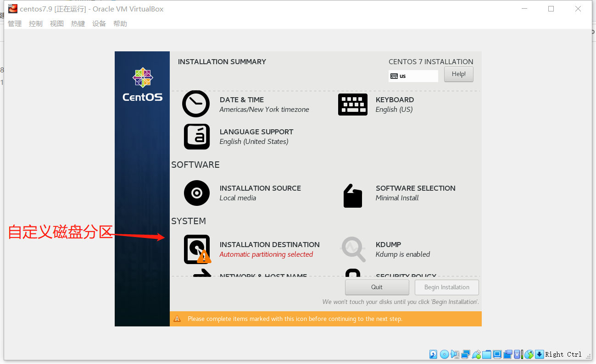Click the VirtualBox CPU virtualization status icon
Viewport: 596px width, 364px height.
coord(518,354)
